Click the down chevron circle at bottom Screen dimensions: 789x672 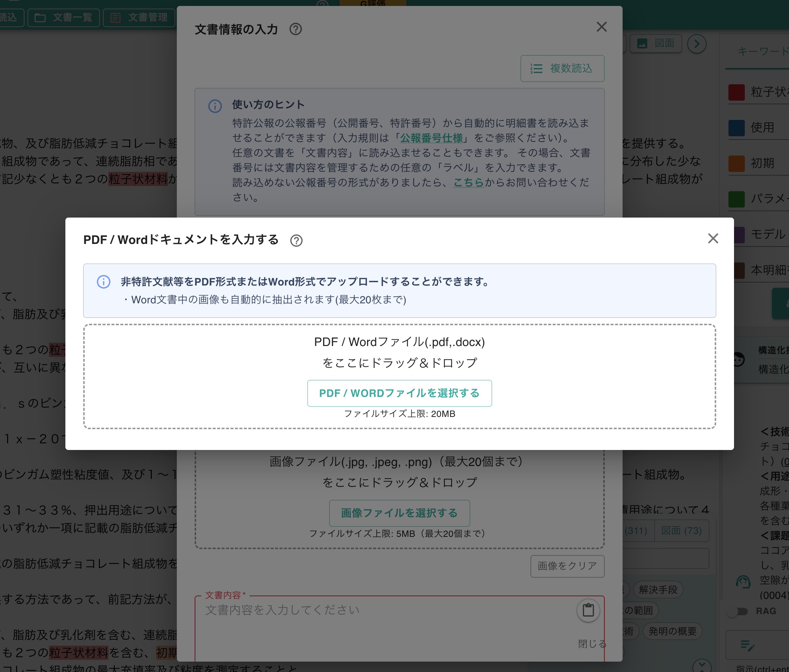(x=702, y=666)
